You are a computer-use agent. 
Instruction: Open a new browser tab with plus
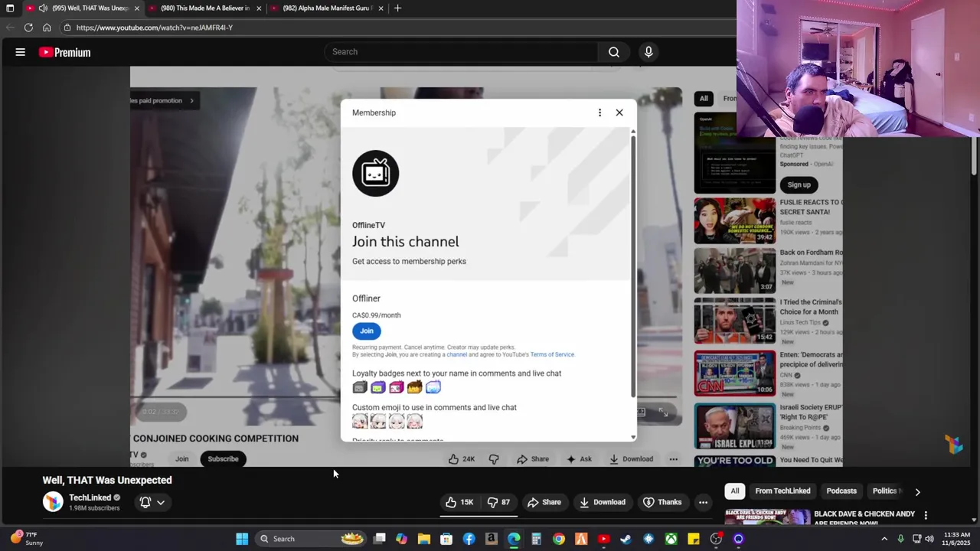coord(397,8)
